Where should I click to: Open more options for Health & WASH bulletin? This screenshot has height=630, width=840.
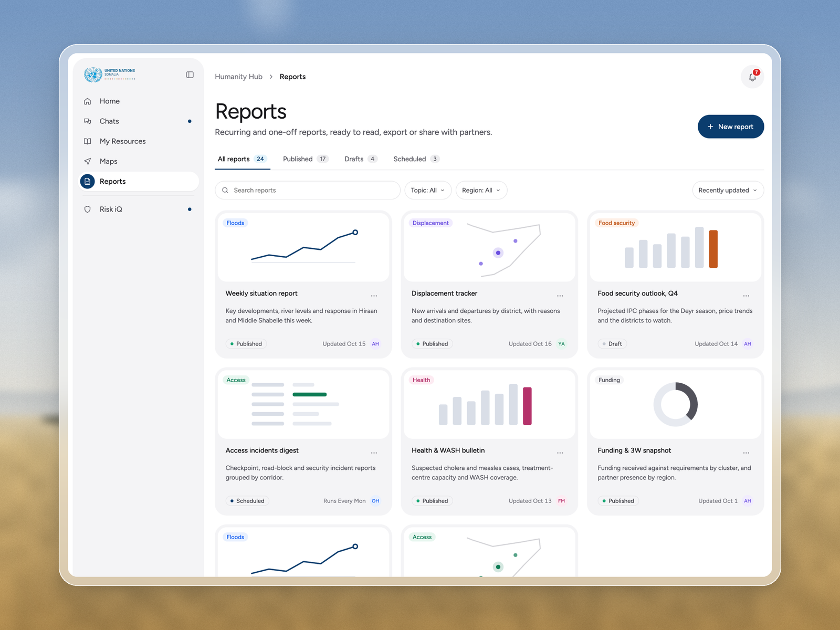[560, 453]
